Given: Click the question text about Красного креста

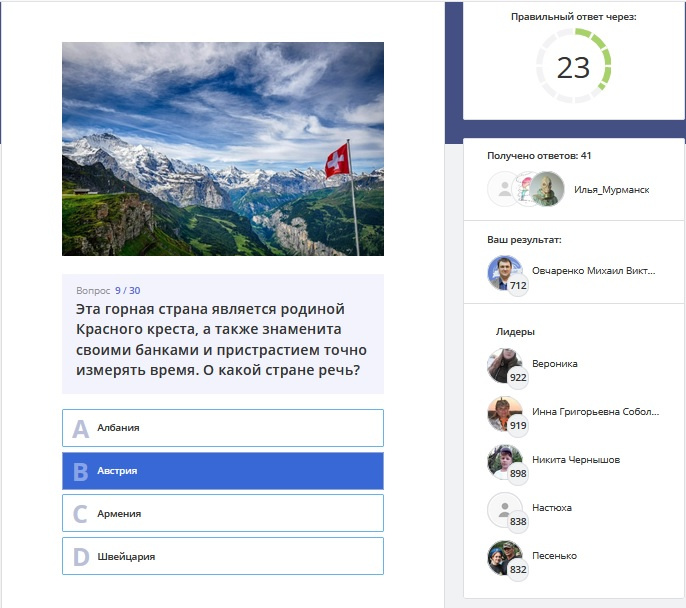Looking at the screenshot, I should coord(221,339).
